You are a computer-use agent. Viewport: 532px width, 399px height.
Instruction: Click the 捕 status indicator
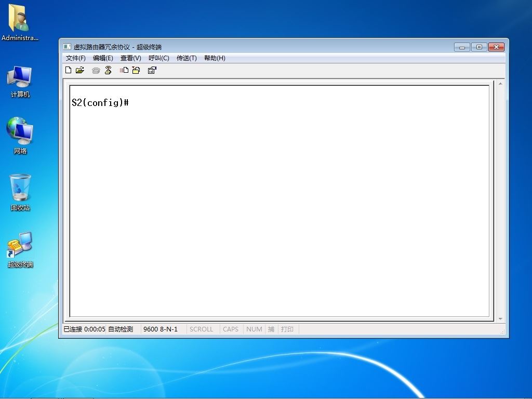tap(271, 329)
